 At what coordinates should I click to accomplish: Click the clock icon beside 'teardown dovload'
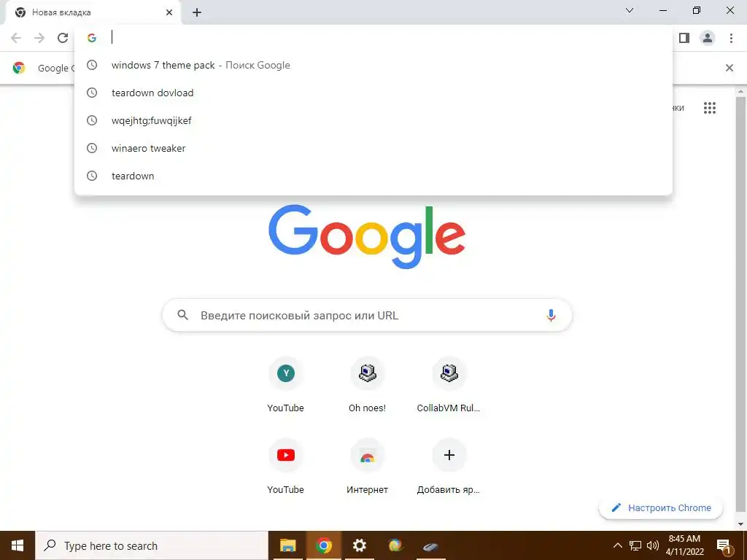[92, 93]
